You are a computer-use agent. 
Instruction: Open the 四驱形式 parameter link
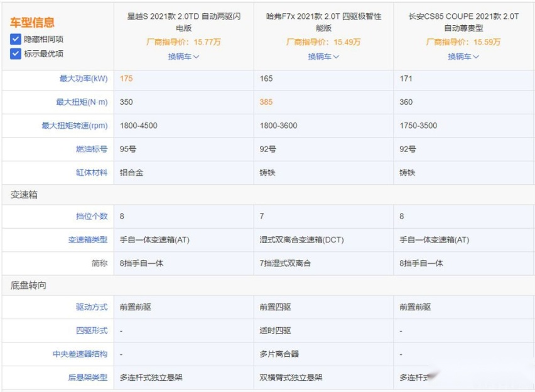92,330
